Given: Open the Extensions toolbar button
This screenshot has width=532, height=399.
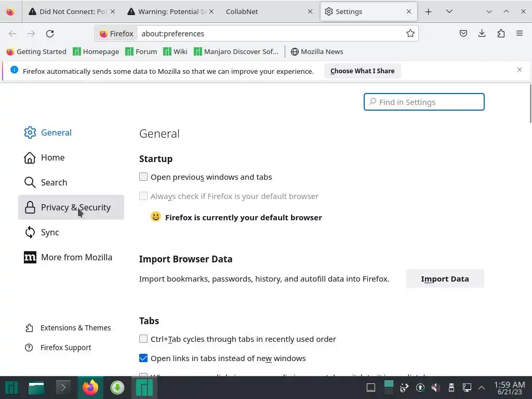Looking at the screenshot, I should point(501,33).
